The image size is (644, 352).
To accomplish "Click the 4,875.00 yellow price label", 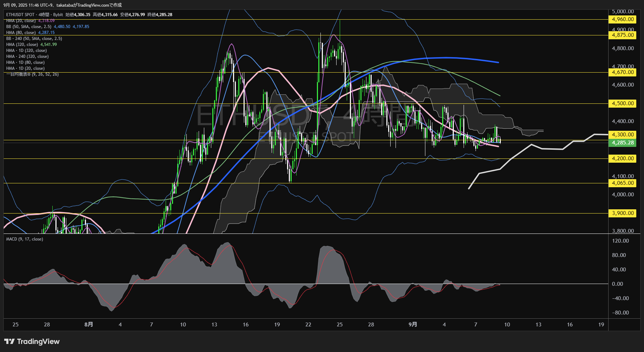I will 622,35.
